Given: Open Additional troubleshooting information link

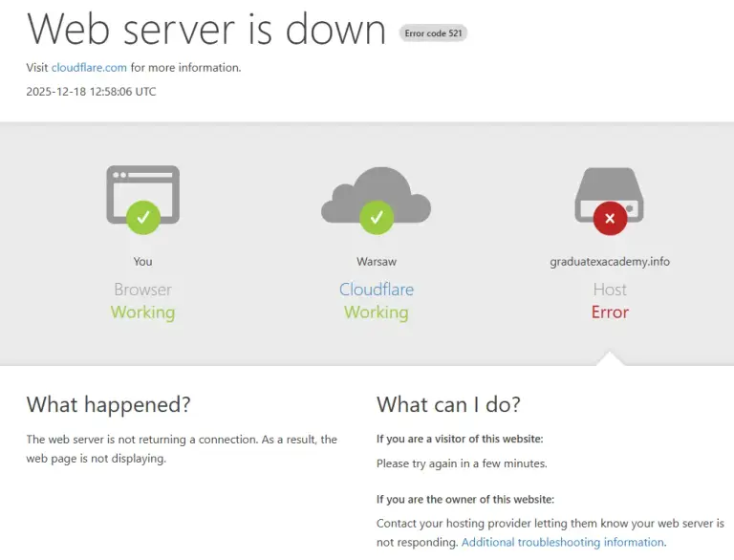Looking at the screenshot, I should point(563,542).
